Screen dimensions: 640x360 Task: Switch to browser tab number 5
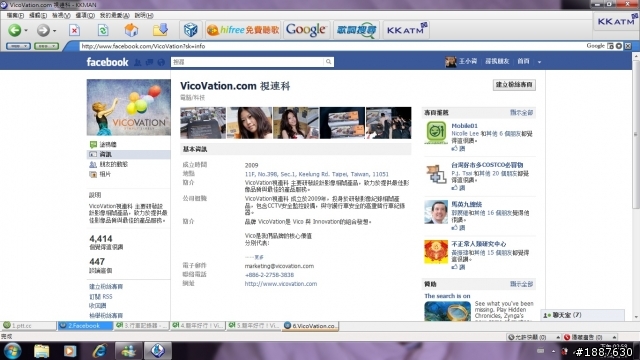click(254, 326)
